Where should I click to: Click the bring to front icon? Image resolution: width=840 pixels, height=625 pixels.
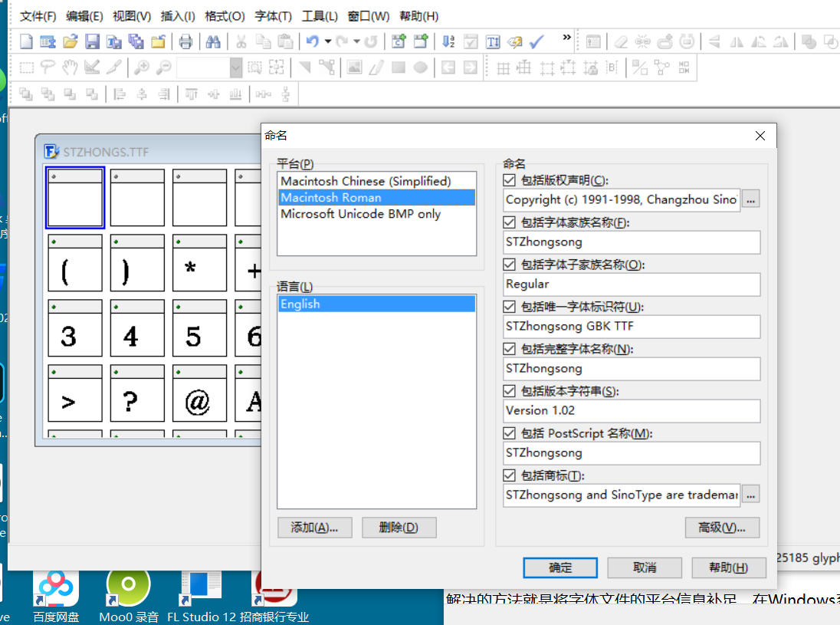26,94
